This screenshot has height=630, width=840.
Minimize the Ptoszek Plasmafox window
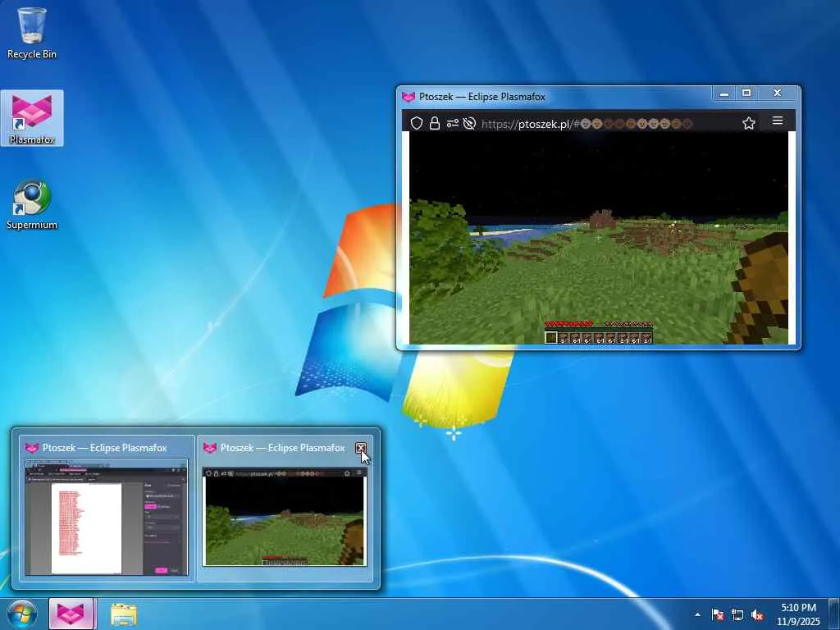(x=724, y=94)
